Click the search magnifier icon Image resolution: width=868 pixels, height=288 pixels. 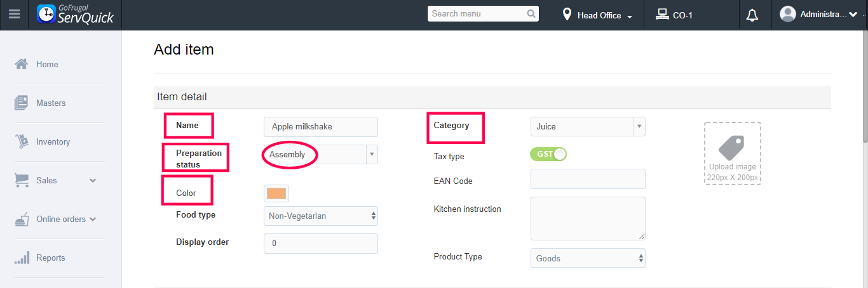point(531,14)
